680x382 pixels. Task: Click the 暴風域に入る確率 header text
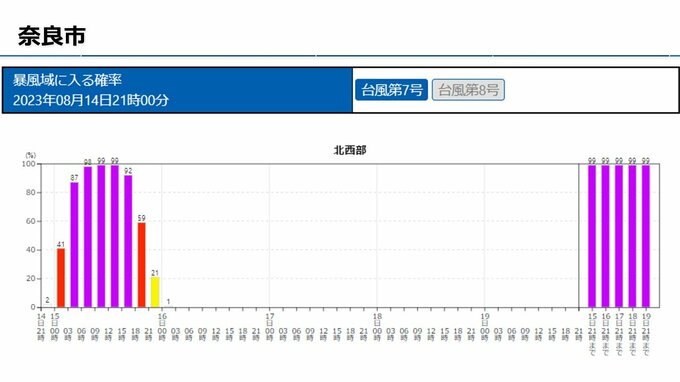67,80
